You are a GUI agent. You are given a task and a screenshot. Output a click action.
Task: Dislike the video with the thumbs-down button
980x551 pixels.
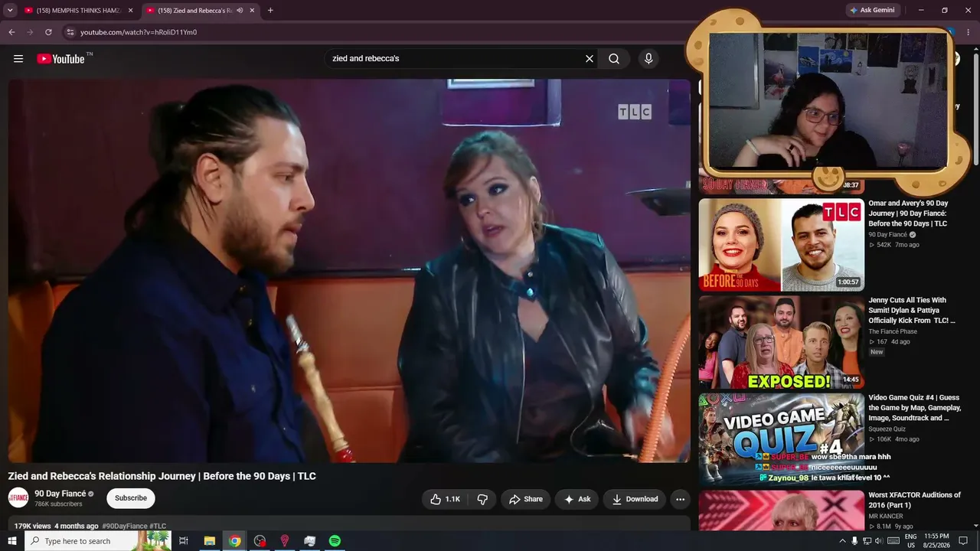pos(482,499)
